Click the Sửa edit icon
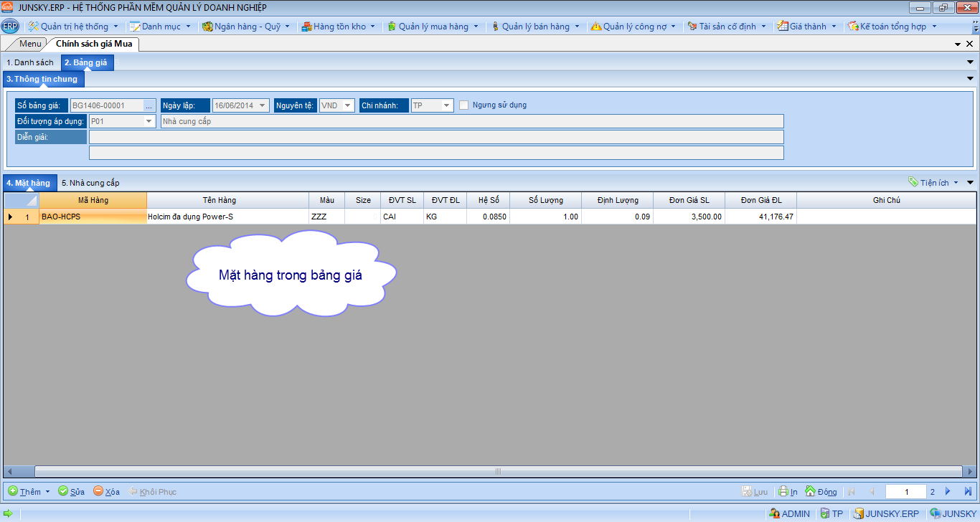This screenshot has width=980, height=522. (63, 491)
